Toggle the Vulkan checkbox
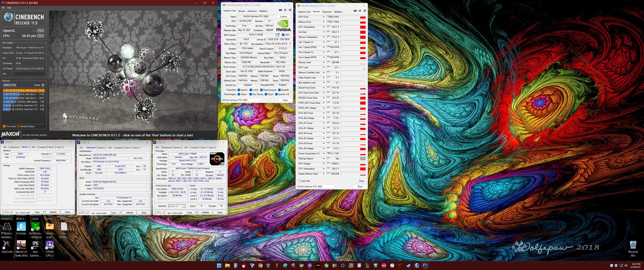The image size is (644, 270). (239, 94)
